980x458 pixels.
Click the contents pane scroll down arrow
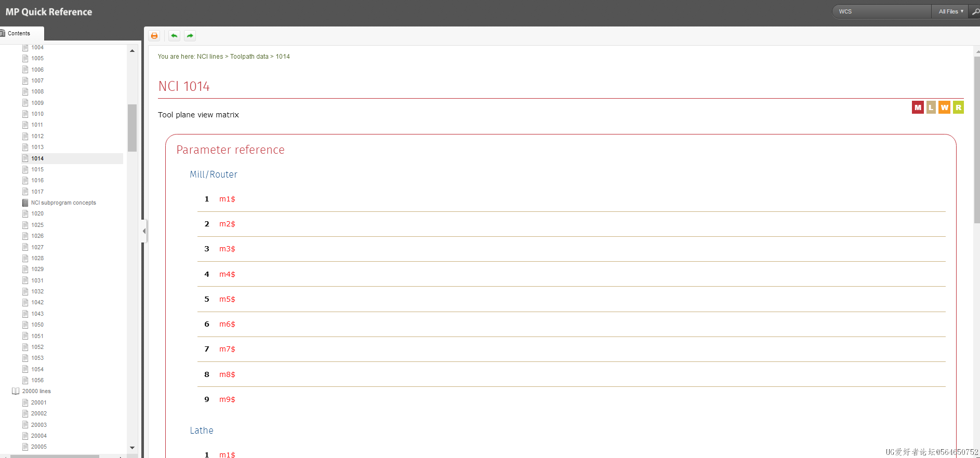[132, 447]
